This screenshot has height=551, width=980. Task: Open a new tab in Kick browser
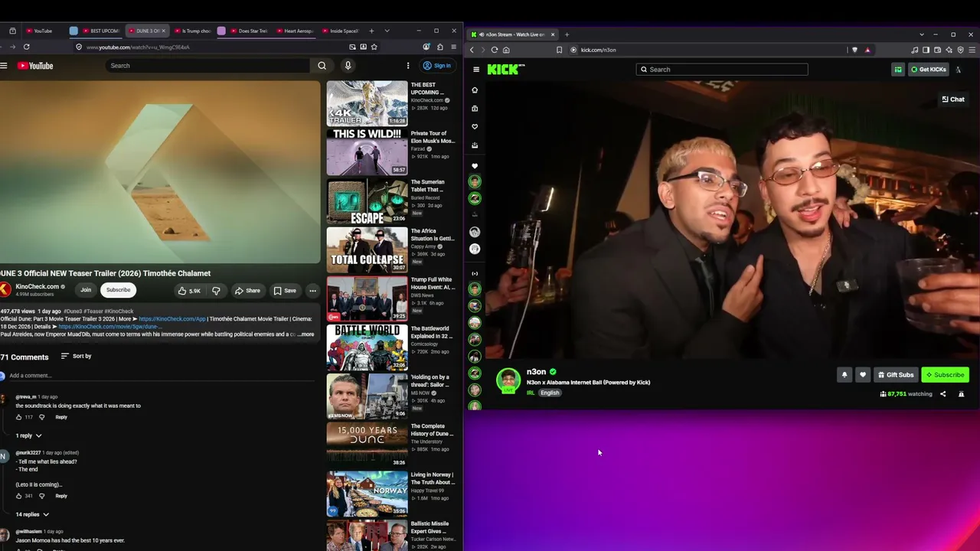point(567,34)
